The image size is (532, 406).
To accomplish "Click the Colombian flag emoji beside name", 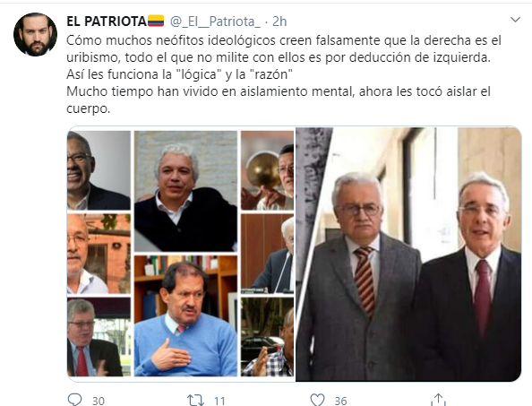I will (156, 21).
